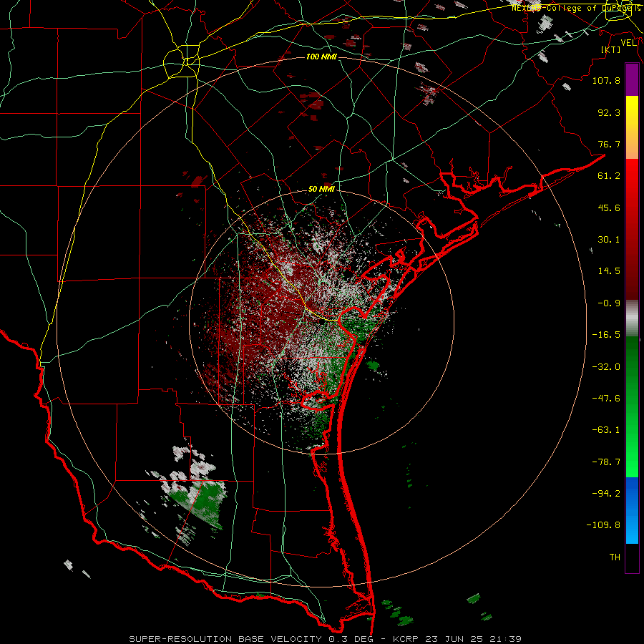644x644 pixels.
Task: Click the -94.2 velocity scale value
Action: 606,494
